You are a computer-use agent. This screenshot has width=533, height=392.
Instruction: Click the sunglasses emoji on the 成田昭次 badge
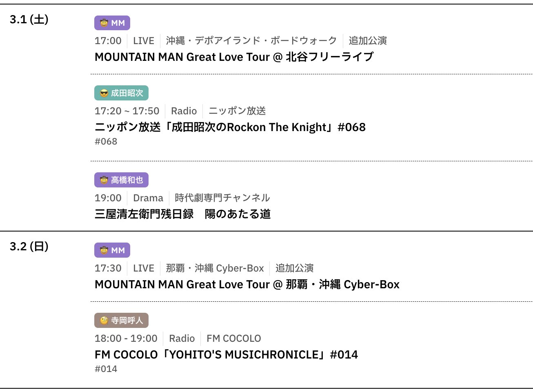click(x=104, y=94)
